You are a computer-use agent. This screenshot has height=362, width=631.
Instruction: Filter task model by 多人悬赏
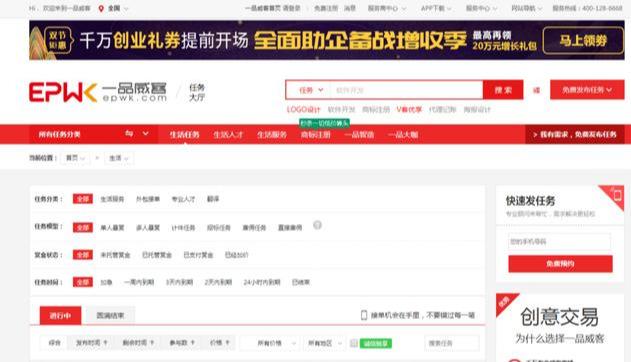tap(148, 228)
